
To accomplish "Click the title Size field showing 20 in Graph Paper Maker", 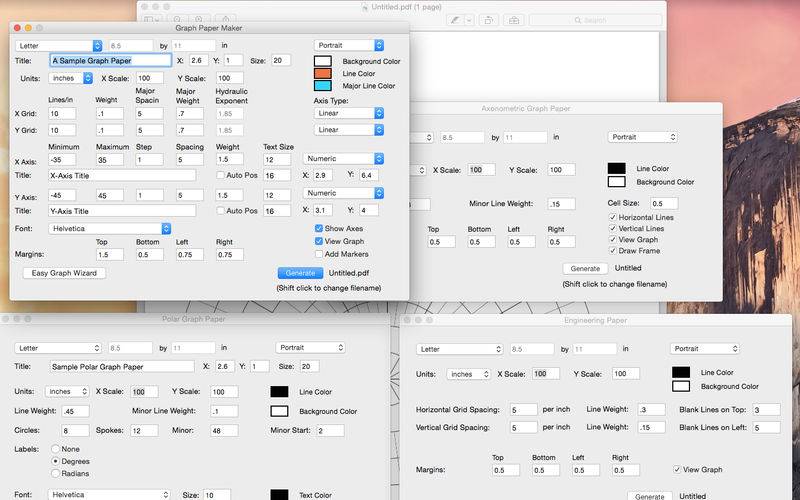I will (x=281, y=60).
